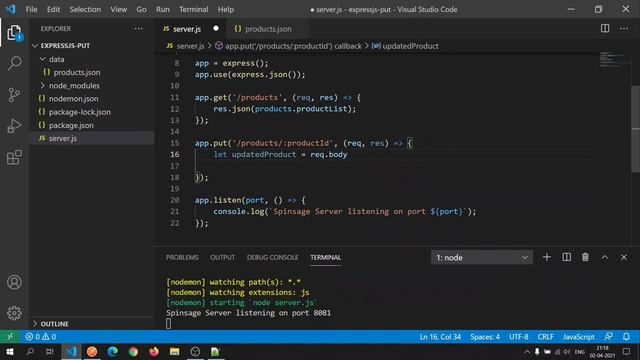640x360 pixels.
Task: Open the Selection menu
Action: pyautogui.click(x=85, y=9)
